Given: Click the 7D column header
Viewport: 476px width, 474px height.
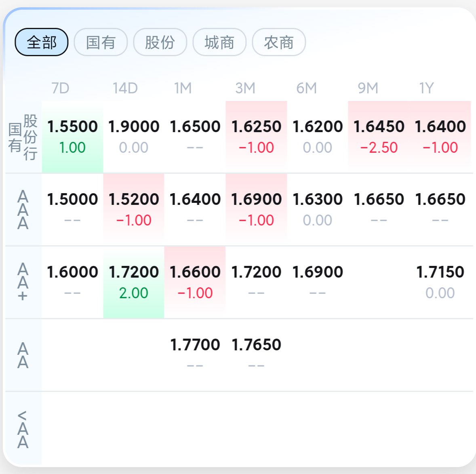Looking at the screenshot, I should 61,88.
